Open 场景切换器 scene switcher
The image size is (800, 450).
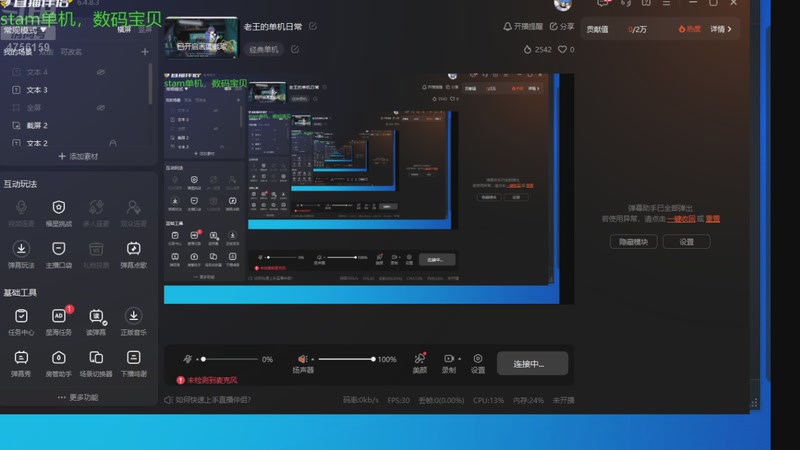[x=96, y=363]
